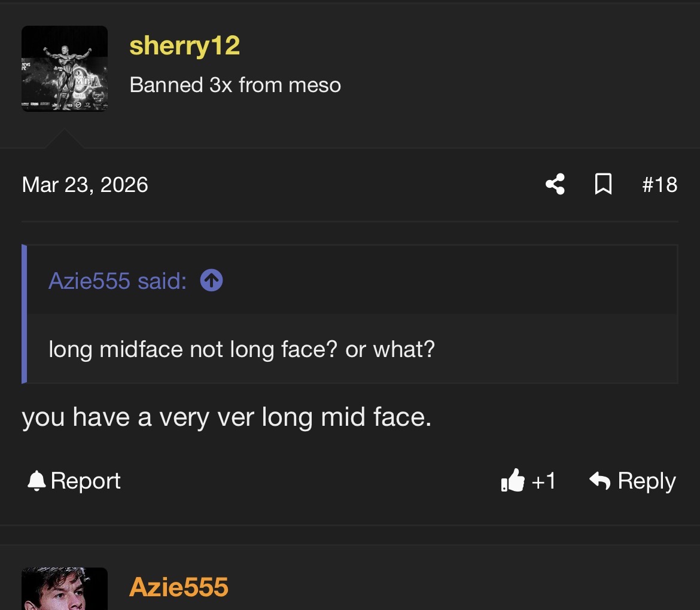Viewport: 700px width, 610px height.
Task: Click the +1 reaction count
Action: tap(543, 481)
